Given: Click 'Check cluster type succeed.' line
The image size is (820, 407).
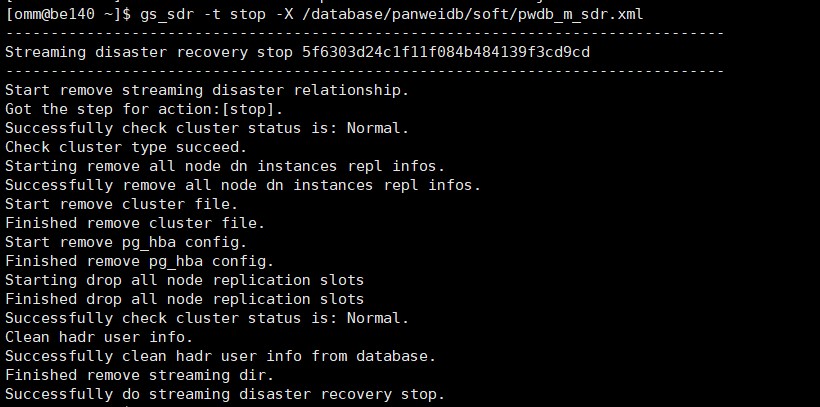Looking at the screenshot, I should click(x=126, y=147).
